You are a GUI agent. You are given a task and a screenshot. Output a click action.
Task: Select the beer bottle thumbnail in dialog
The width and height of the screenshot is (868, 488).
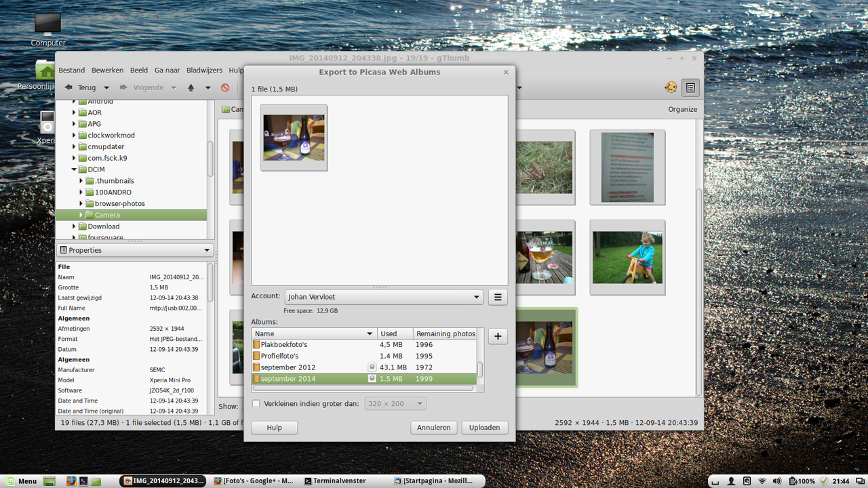294,138
